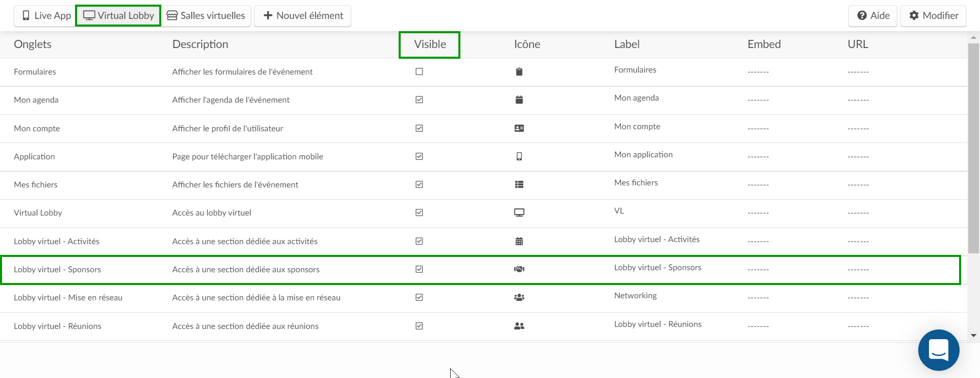Click the mobile phone icon in Application row

click(x=519, y=156)
